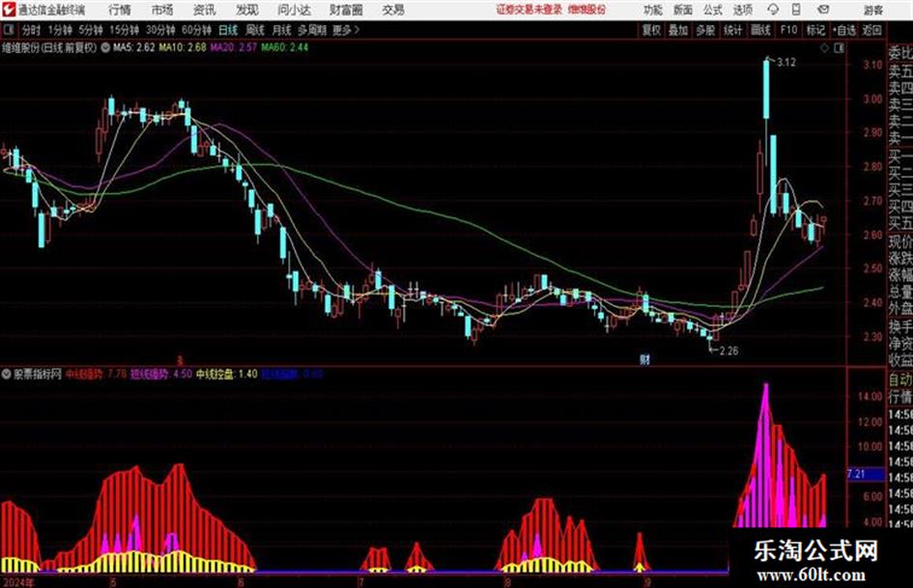Click the 返回 back button
The height and width of the screenshot is (588, 913).
(871, 30)
